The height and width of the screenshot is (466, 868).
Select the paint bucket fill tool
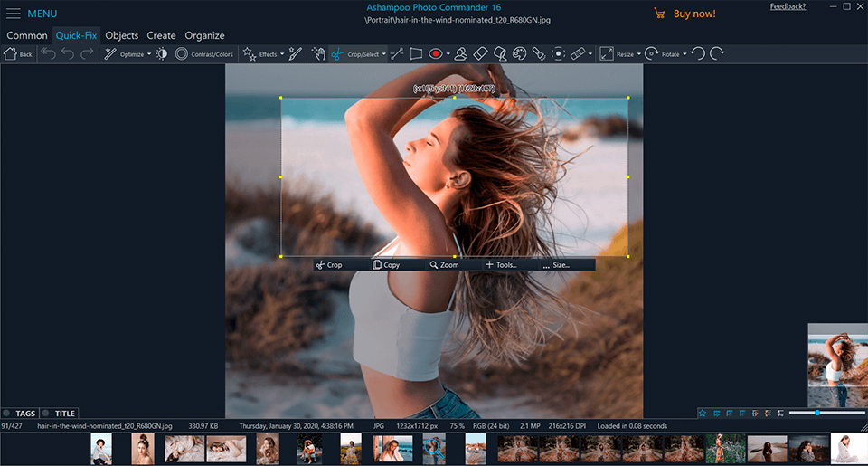pos(500,53)
